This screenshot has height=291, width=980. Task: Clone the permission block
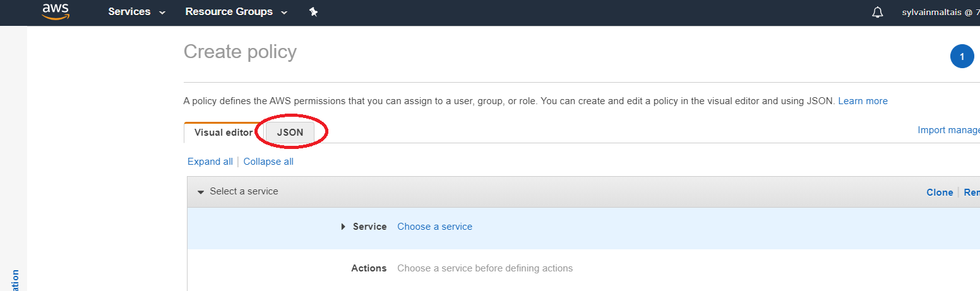pyautogui.click(x=939, y=193)
